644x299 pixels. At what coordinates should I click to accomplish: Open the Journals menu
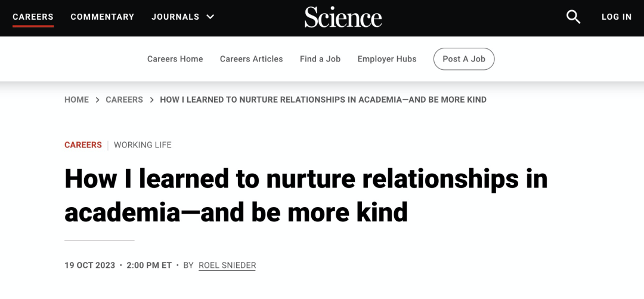coord(175,17)
